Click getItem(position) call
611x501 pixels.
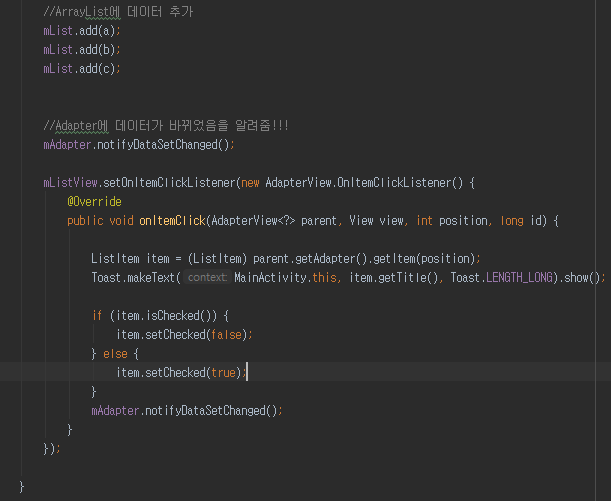[x=424, y=259]
